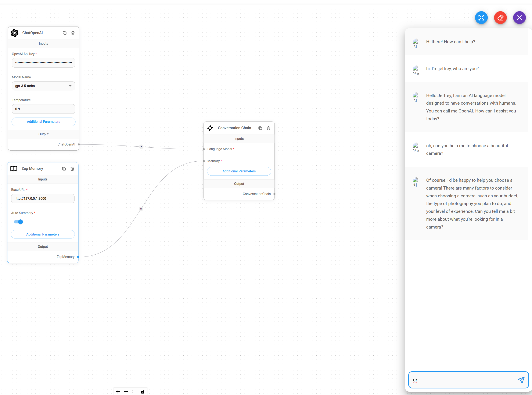Delete the ChatOpenAI node
The width and height of the screenshot is (532, 395).
coord(73,33)
